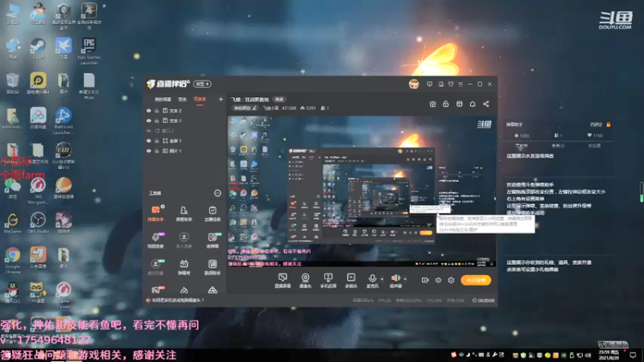Mute the speaker (扬声器) icon
This screenshot has width=644, height=362.
(x=395, y=278)
